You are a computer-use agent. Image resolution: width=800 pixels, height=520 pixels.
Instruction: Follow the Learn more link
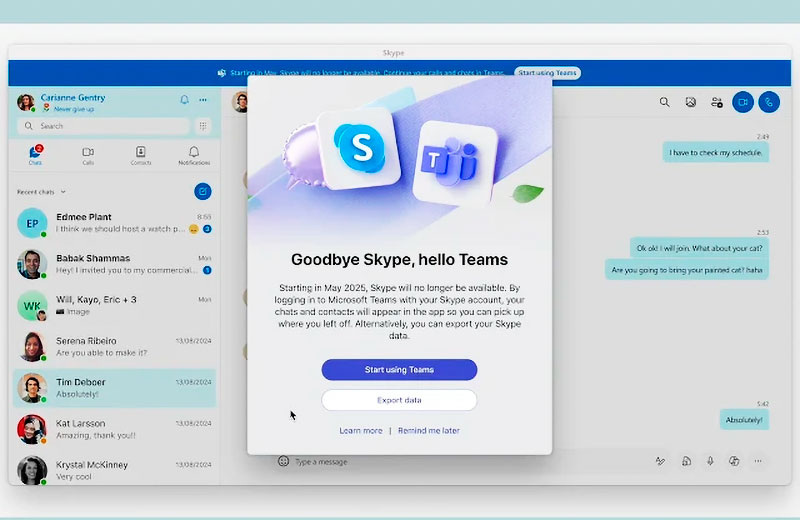[x=361, y=431]
